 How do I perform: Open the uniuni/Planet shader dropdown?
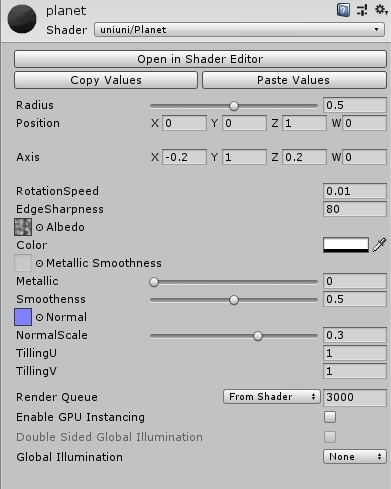coord(239,30)
